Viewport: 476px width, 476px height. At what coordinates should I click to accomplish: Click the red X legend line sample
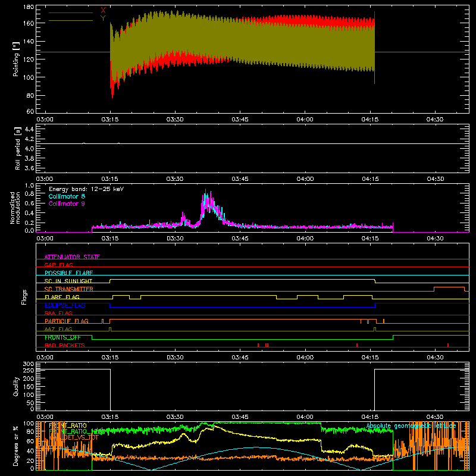click(x=71, y=12)
